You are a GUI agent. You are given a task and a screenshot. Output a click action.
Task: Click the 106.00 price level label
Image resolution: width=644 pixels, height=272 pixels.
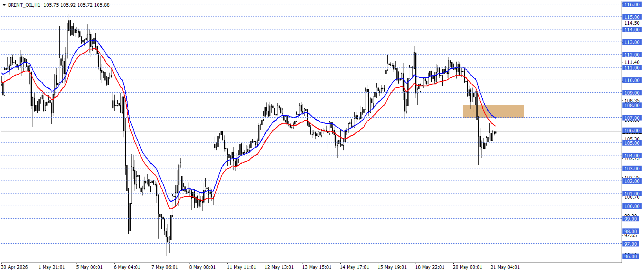pos(632,131)
